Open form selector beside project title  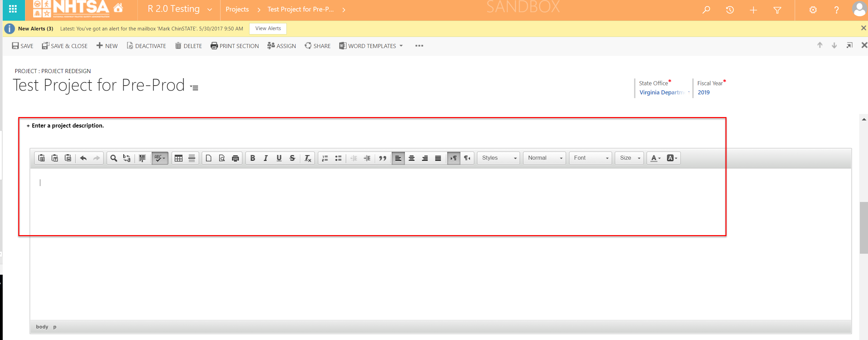[x=194, y=88]
